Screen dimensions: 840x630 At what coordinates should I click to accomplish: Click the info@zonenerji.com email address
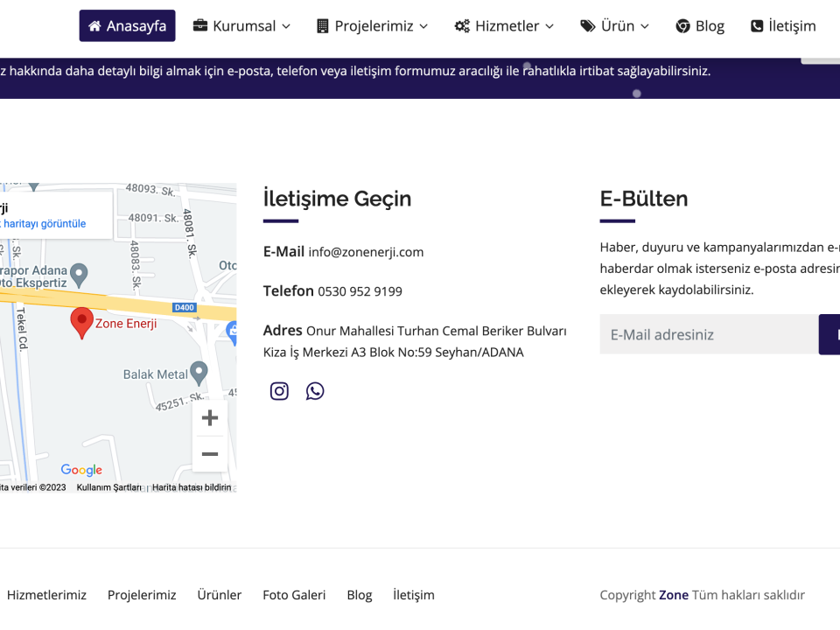[x=366, y=252]
